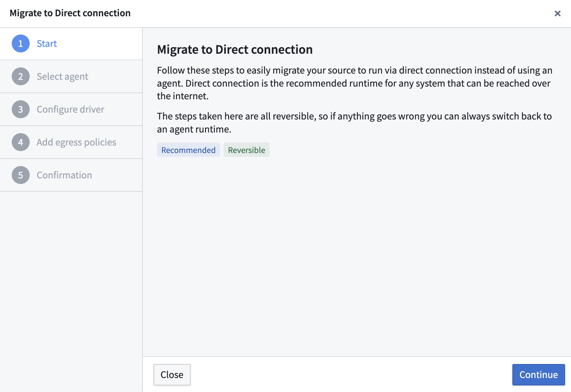
Task: Click the step 4 number circle
Action: 21,142
